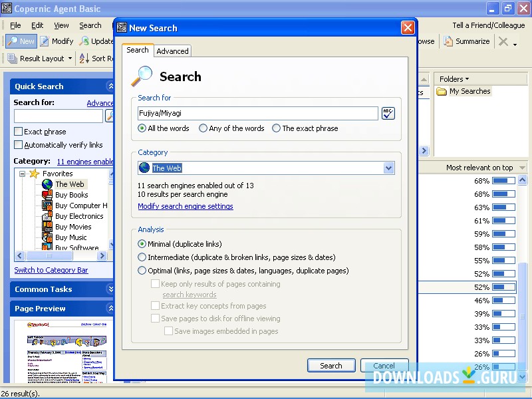The image size is (532, 399).
Task: Open the toolbar overflow arrow after delete
Action: click(515, 45)
